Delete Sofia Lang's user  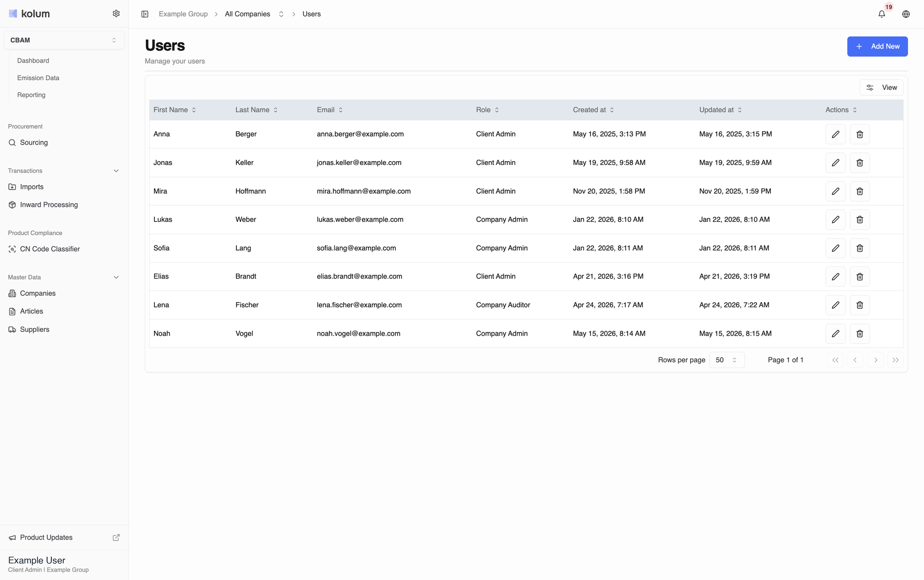860,248
